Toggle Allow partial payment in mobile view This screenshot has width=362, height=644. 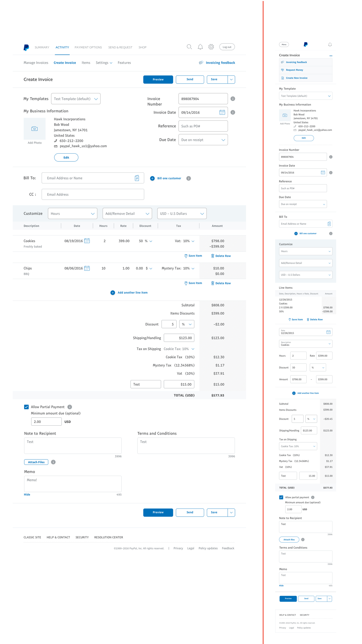point(281,497)
